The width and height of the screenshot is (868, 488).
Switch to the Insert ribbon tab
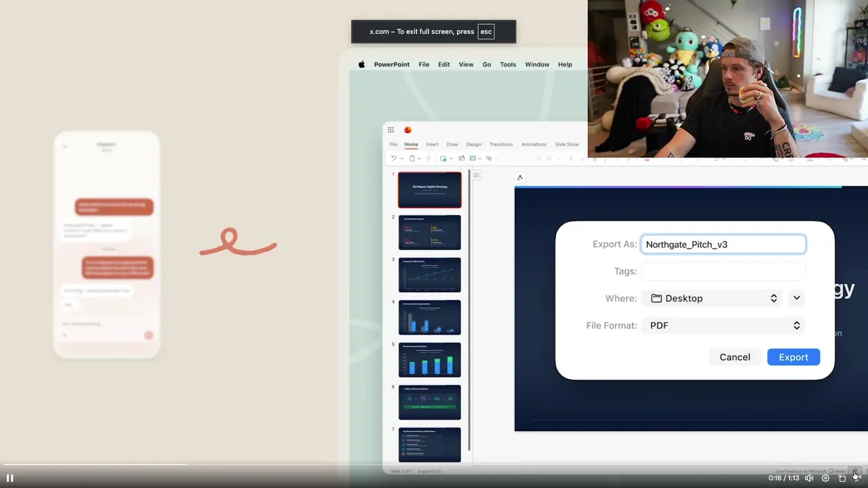(x=432, y=144)
